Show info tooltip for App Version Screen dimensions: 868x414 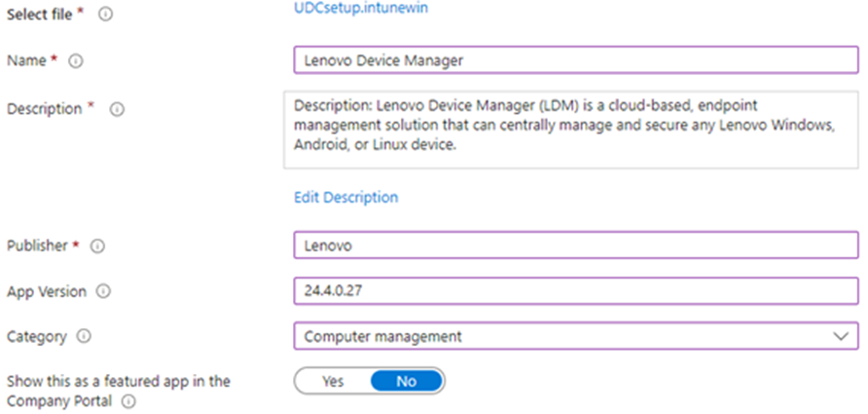pyautogui.click(x=103, y=291)
